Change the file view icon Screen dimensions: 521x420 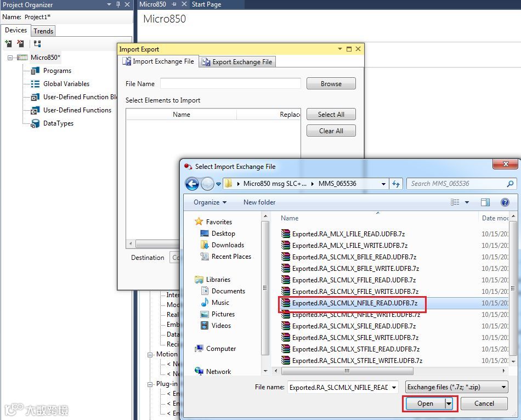(x=455, y=202)
